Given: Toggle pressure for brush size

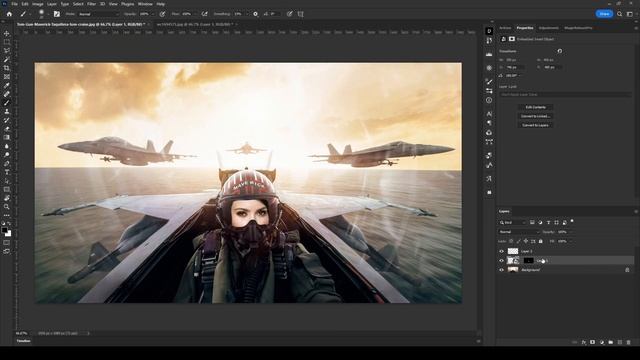Looking at the screenshot, I should pos(289,14).
